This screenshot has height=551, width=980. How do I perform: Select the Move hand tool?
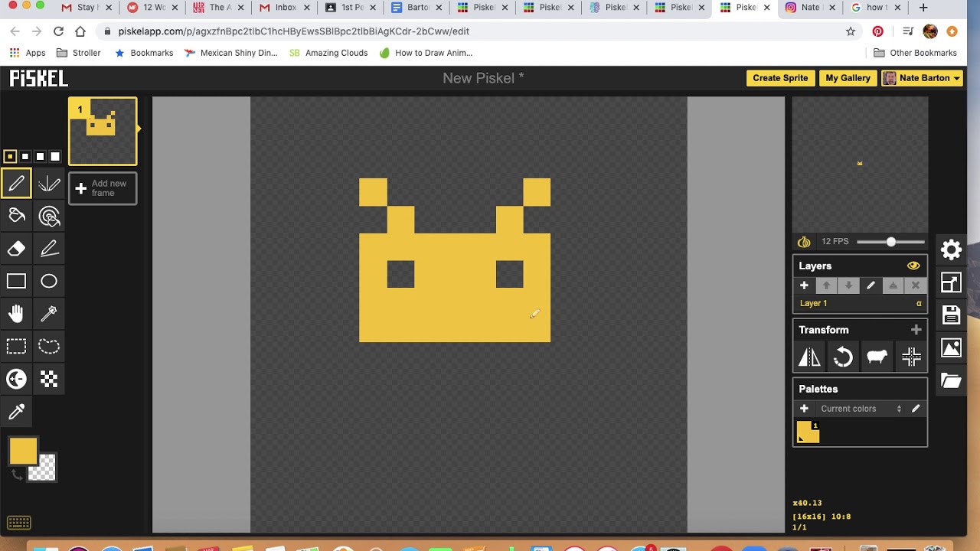[x=16, y=314]
